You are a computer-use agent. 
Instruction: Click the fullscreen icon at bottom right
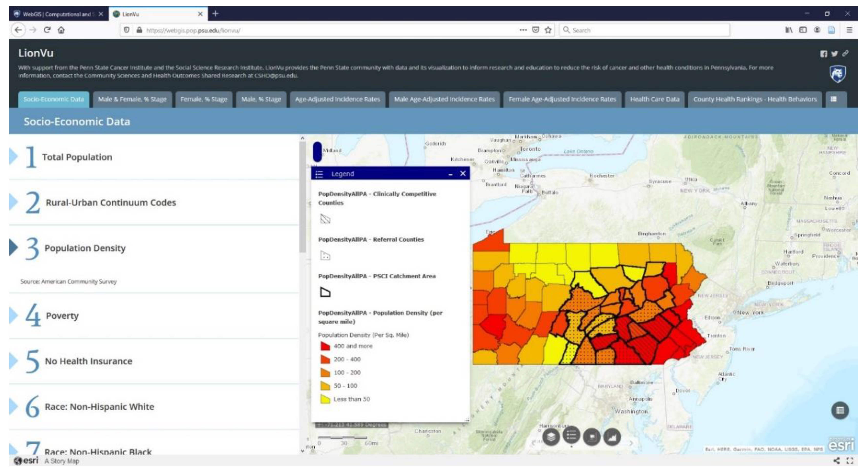coord(850,461)
